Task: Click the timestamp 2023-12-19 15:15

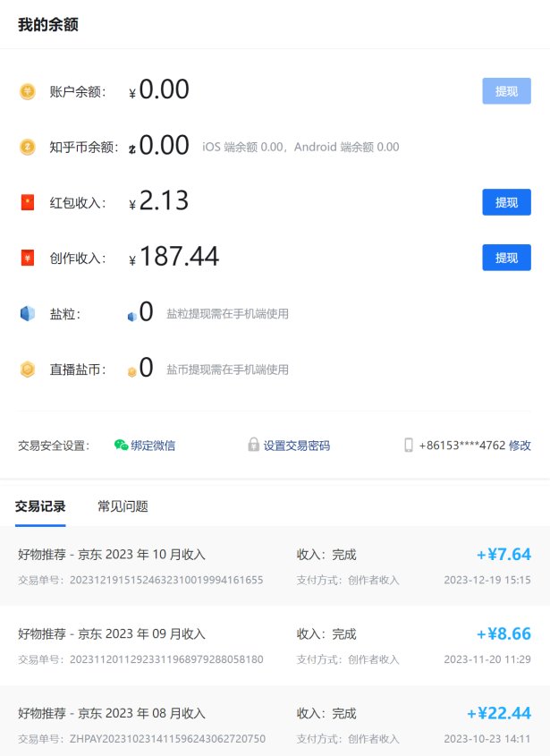Action: coord(487,580)
